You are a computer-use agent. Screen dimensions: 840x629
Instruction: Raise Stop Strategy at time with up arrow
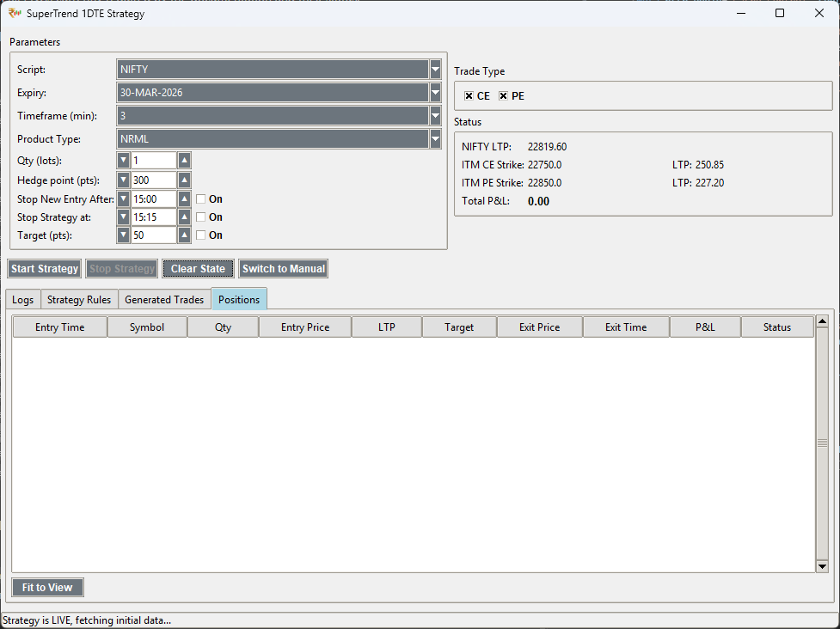(184, 217)
